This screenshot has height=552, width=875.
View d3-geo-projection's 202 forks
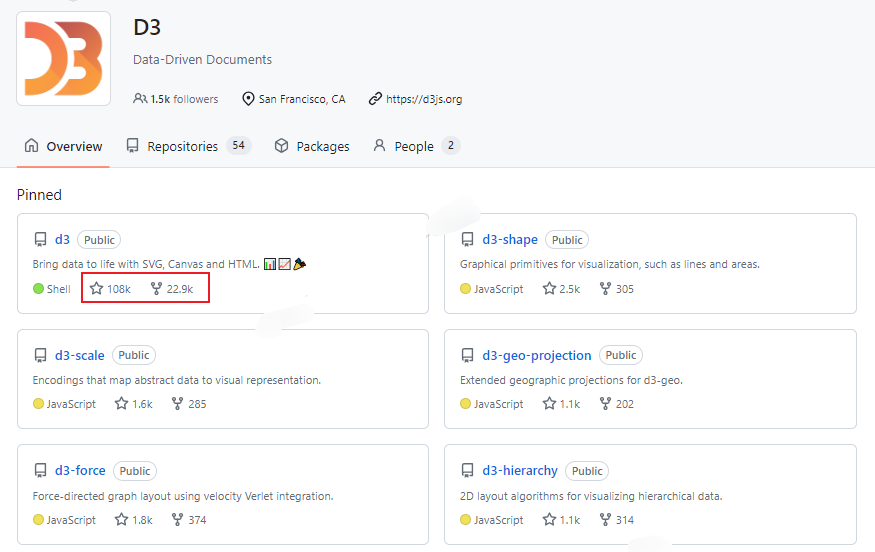(617, 404)
